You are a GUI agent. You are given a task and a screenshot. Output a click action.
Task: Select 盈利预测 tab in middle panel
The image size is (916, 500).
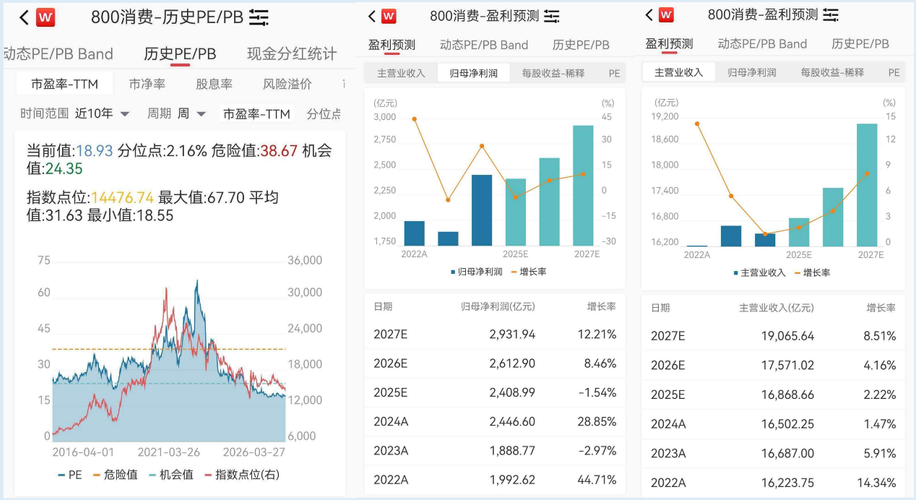[x=391, y=45]
